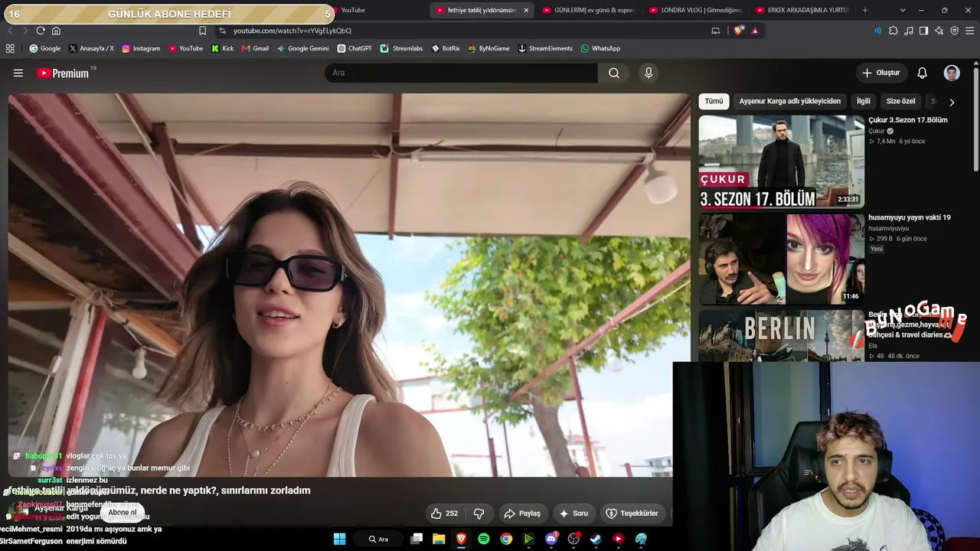The height and width of the screenshot is (551, 980).
Task: Go to the browser home page
Action: point(56,31)
